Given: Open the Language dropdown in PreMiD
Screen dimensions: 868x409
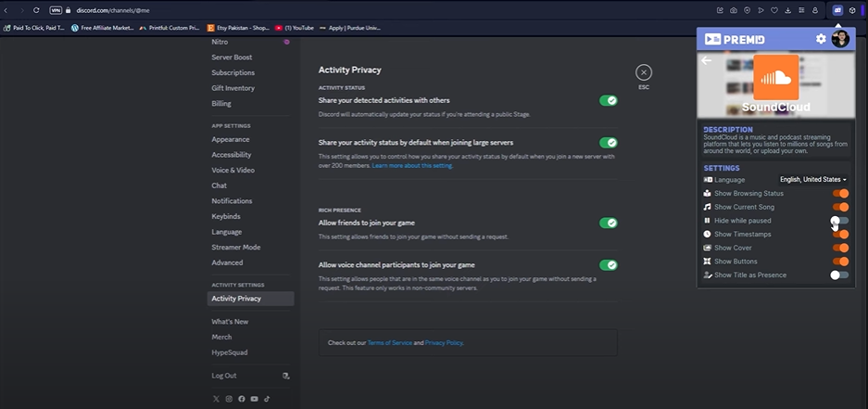Looking at the screenshot, I should [813, 179].
